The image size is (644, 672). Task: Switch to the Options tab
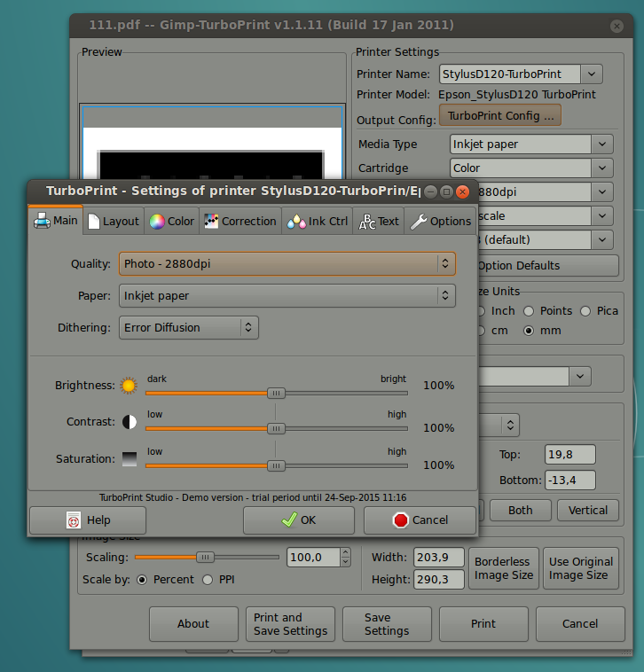[440, 221]
